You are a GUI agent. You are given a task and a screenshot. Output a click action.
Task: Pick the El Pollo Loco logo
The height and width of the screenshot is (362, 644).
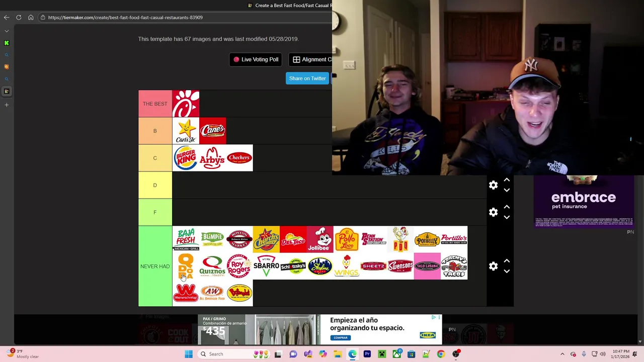(x=347, y=239)
